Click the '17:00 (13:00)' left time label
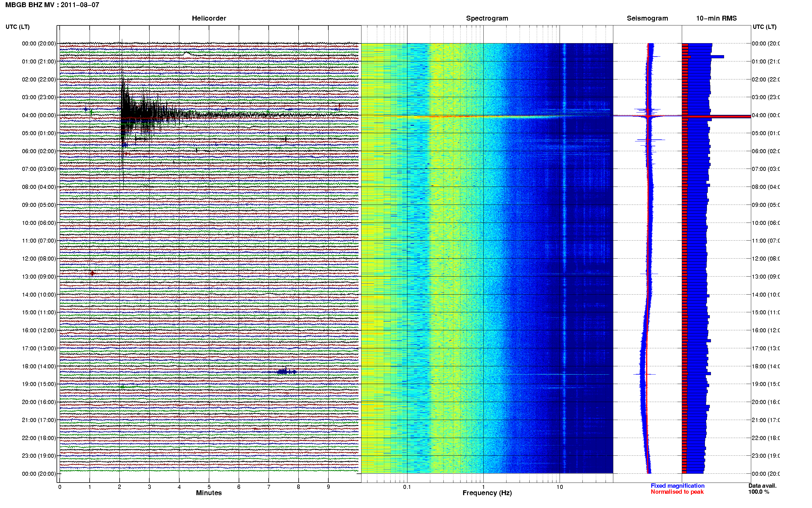The width and height of the screenshot is (812, 508). click(39, 348)
